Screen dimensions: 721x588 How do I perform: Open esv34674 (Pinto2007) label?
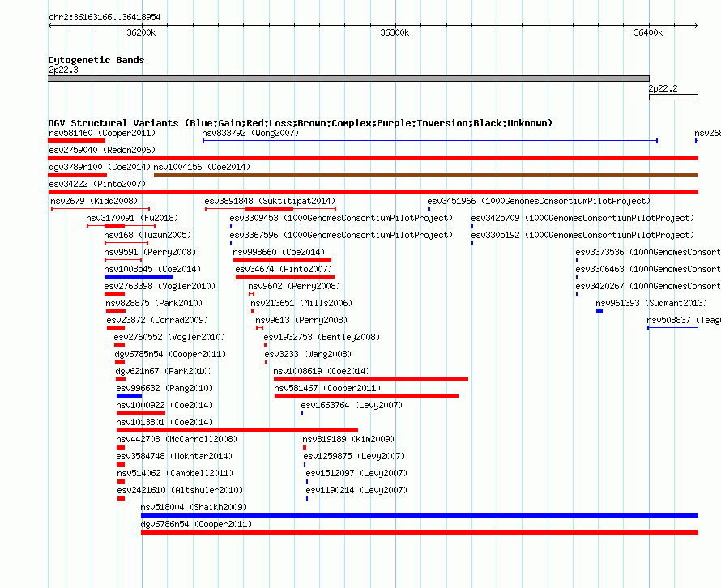(284, 270)
